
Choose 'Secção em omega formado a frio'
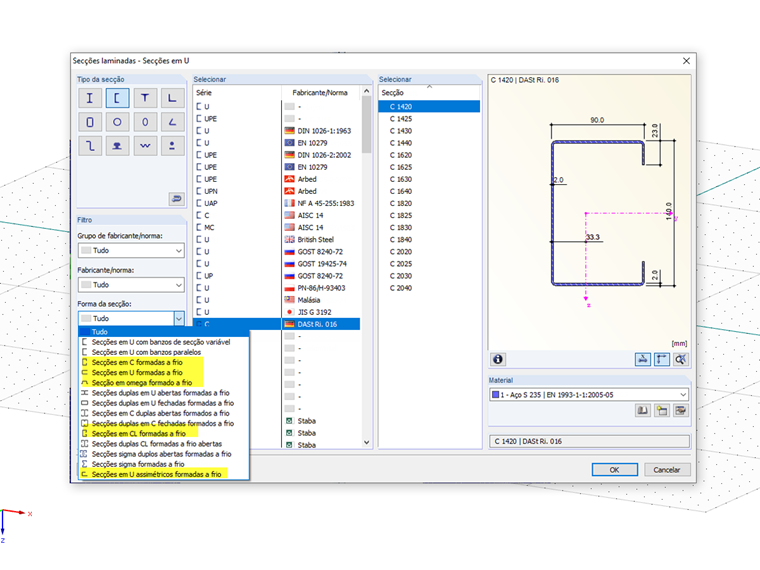click(x=164, y=383)
